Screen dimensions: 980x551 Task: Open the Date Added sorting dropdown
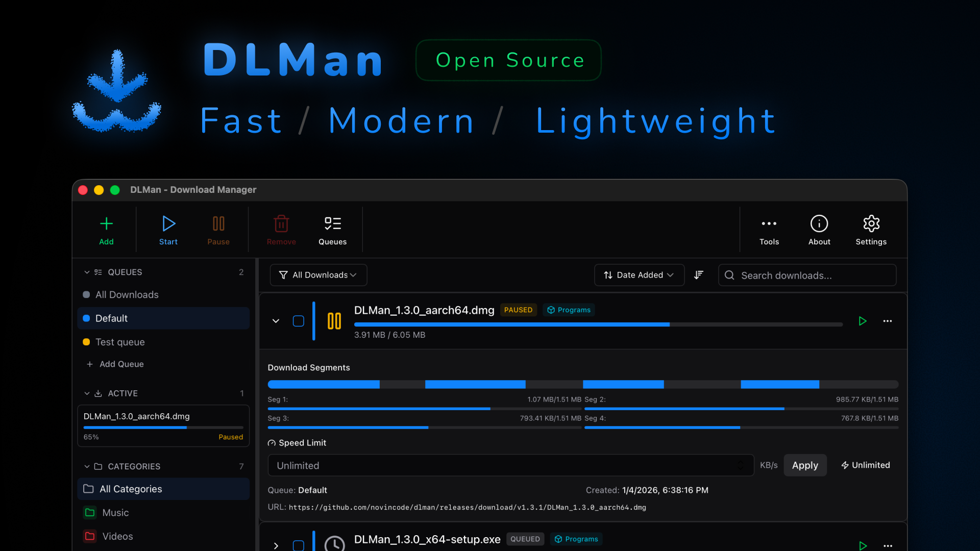coord(639,274)
